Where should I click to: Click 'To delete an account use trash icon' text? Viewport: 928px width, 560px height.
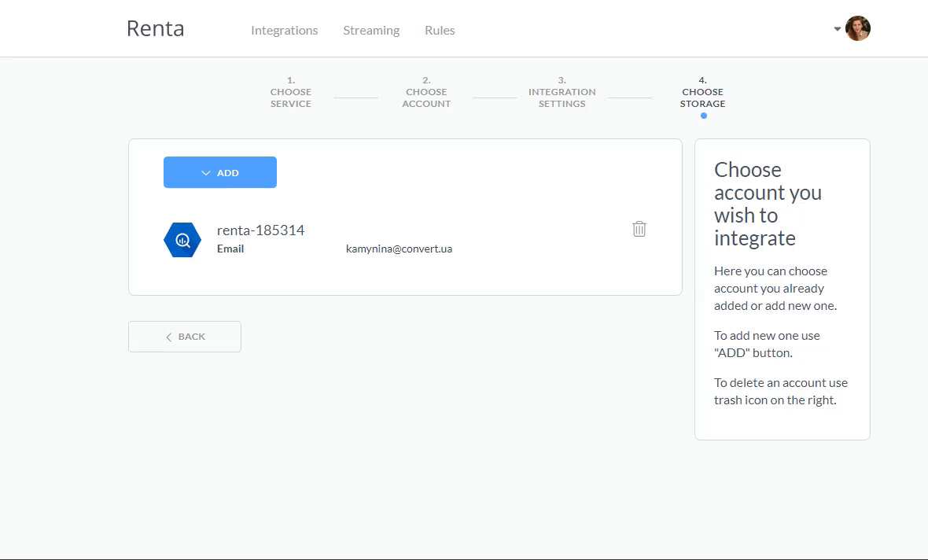click(x=781, y=391)
